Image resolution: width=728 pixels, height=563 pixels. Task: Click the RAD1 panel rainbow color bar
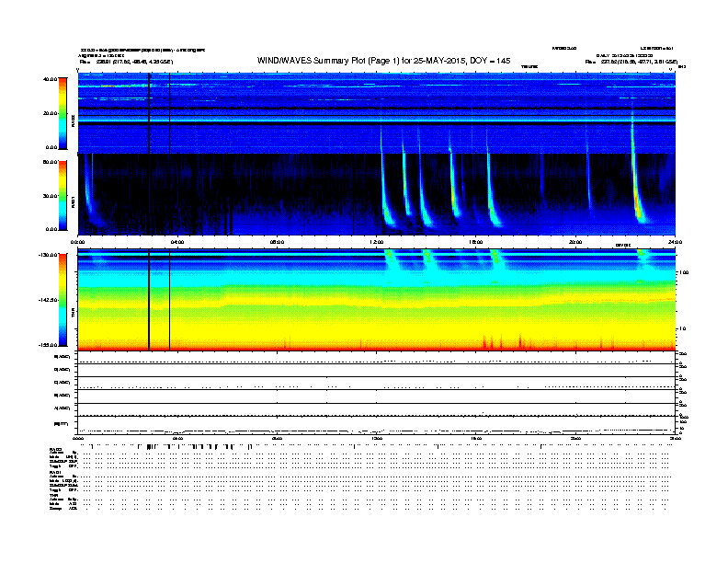[x=63, y=196]
